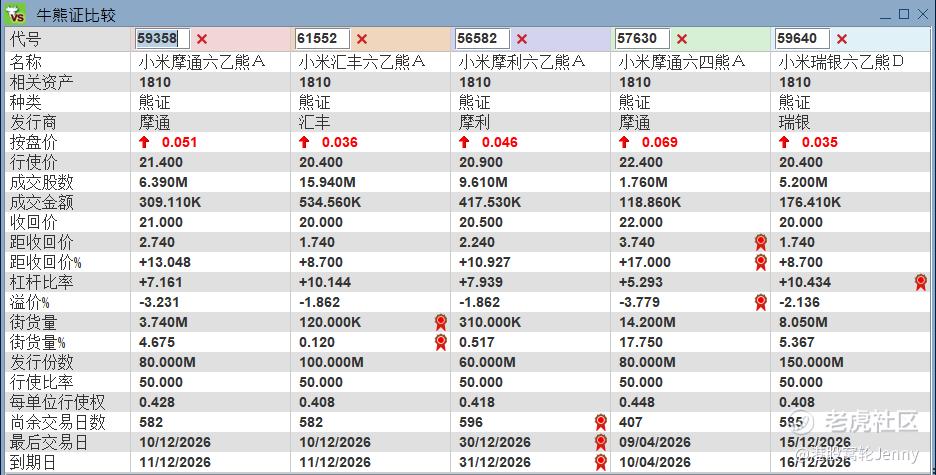Screen dimensions: 936x475
Task: Remove code 59358 with its red X
Action: point(202,39)
